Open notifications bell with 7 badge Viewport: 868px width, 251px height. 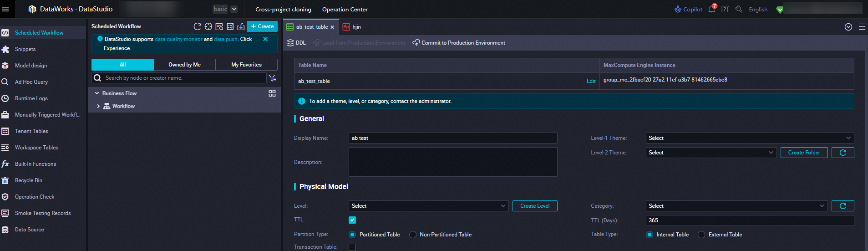(711, 9)
